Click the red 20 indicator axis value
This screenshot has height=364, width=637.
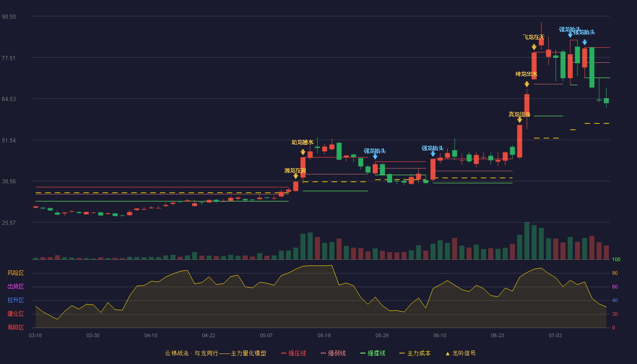(615, 314)
